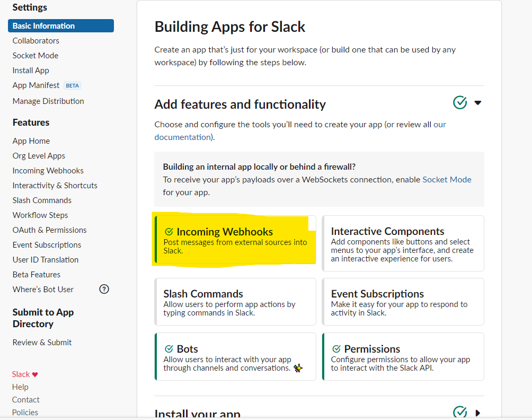Select OAuth & Permissions under Features
Screen dimensions: 532x420
49,230
